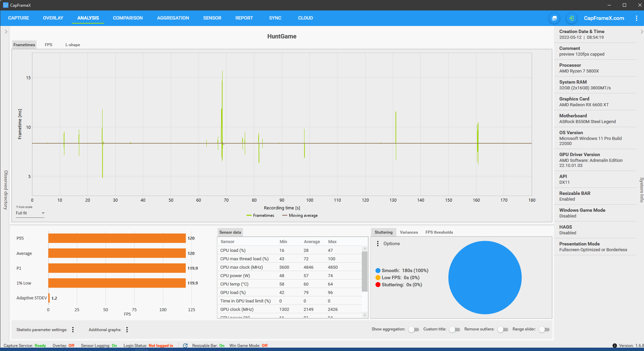This screenshot has height=351, width=644.
Task: Click Capture Service Ready status
Action: pyautogui.click(x=25, y=346)
